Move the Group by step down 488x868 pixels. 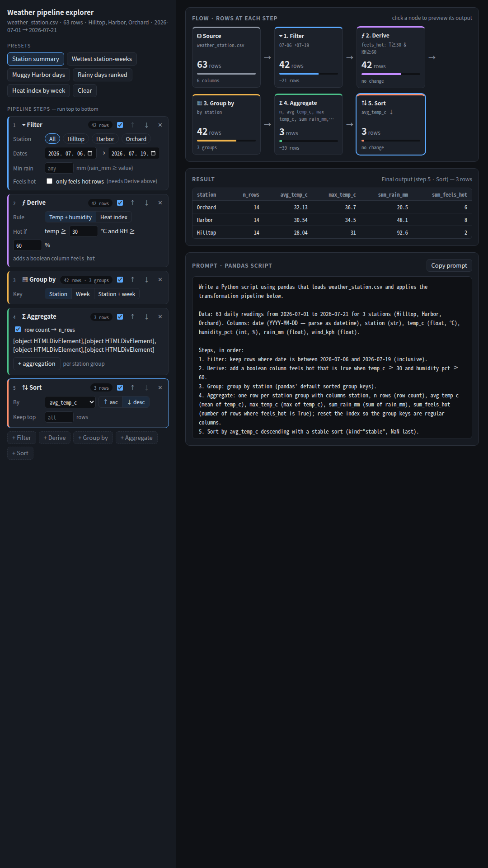click(146, 280)
